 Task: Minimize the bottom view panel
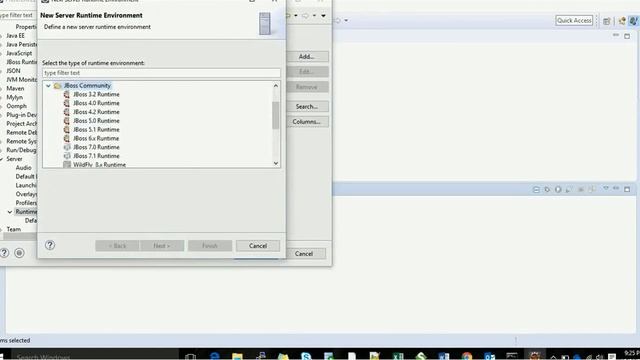click(616, 189)
